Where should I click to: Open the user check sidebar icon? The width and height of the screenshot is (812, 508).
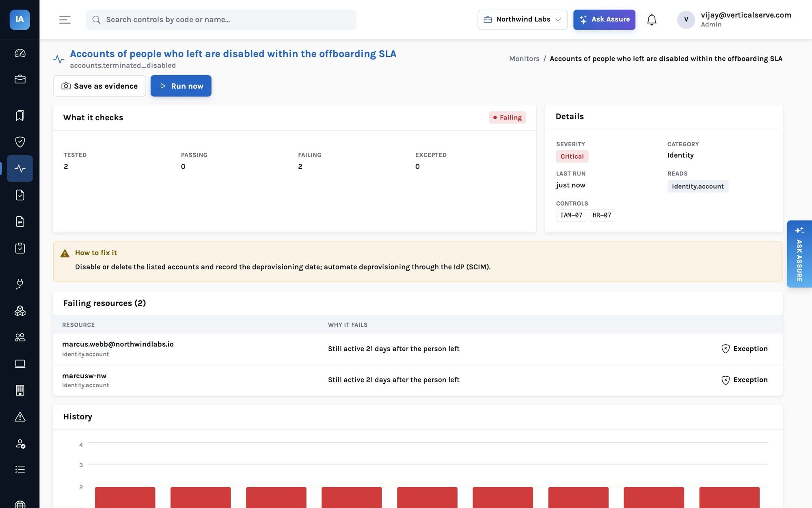pyautogui.click(x=20, y=443)
